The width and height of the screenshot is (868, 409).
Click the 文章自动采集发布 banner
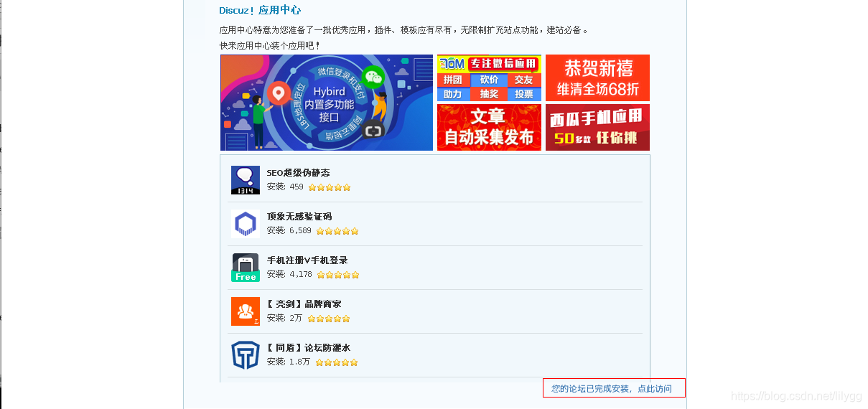pyautogui.click(x=489, y=127)
